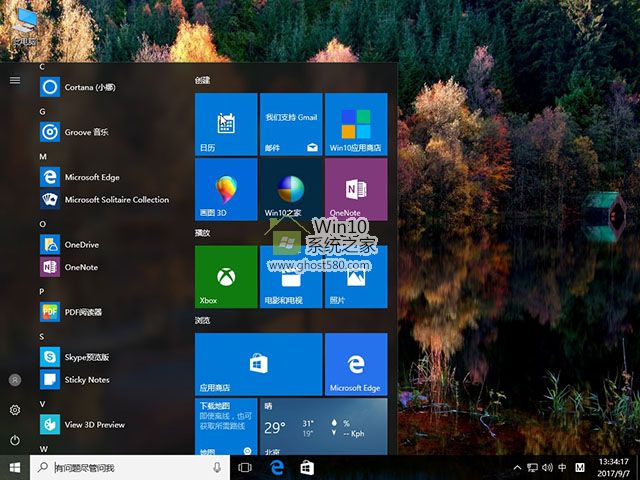Click the Windows Start button
Screen dimensions: 640x480
(x=15, y=467)
